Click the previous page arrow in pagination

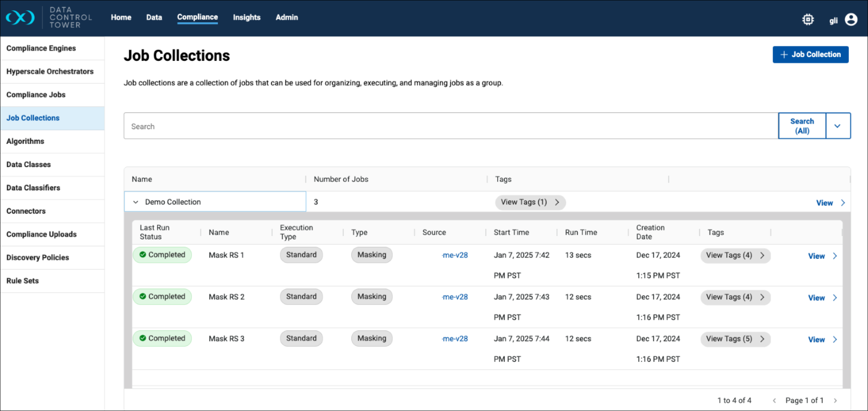pos(774,401)
